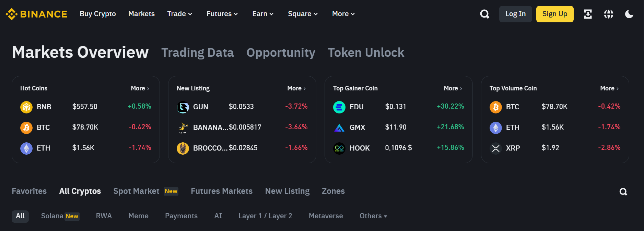644x231 pixels.
Task: Expand the Square dropdown menu
Action: pyautogui.click(x=303, y=14)
